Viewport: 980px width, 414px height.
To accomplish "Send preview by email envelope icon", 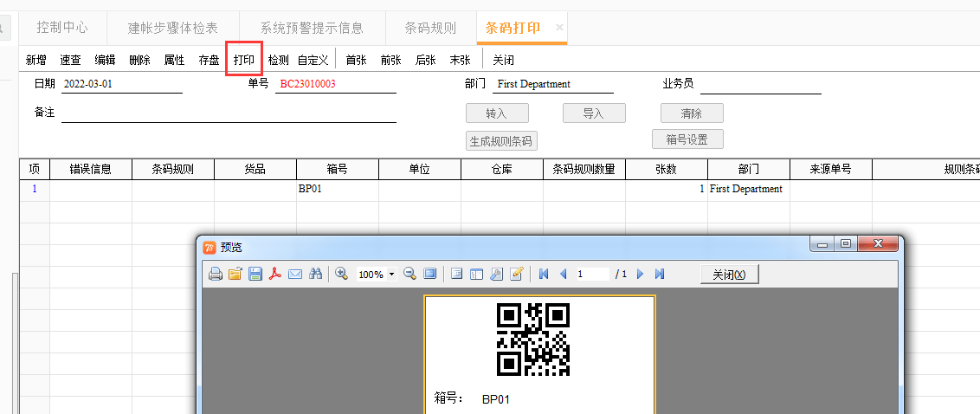I will 295,274.
